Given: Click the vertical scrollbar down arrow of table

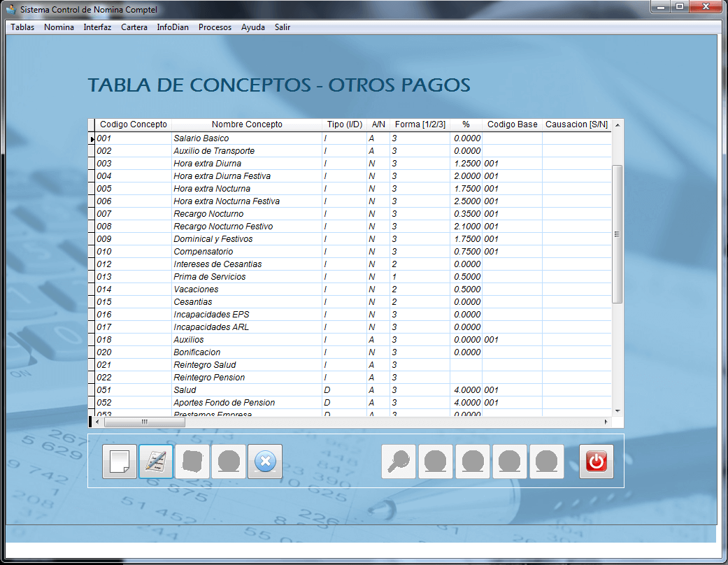Looking at the screenshot, I should click(x=618, y=410).
